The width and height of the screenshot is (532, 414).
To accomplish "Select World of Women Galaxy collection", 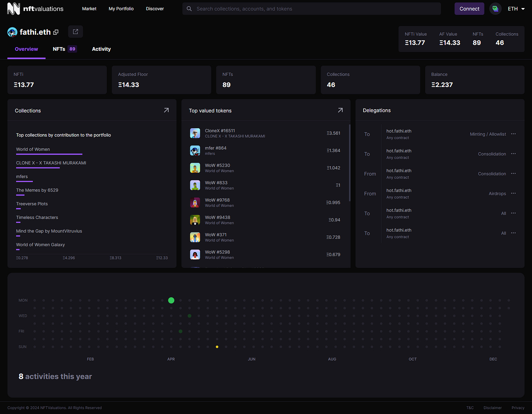I will [40, 245].
